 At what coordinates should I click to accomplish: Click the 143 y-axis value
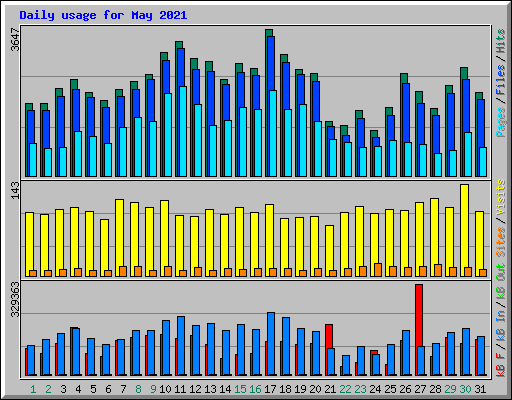point(15,190)
